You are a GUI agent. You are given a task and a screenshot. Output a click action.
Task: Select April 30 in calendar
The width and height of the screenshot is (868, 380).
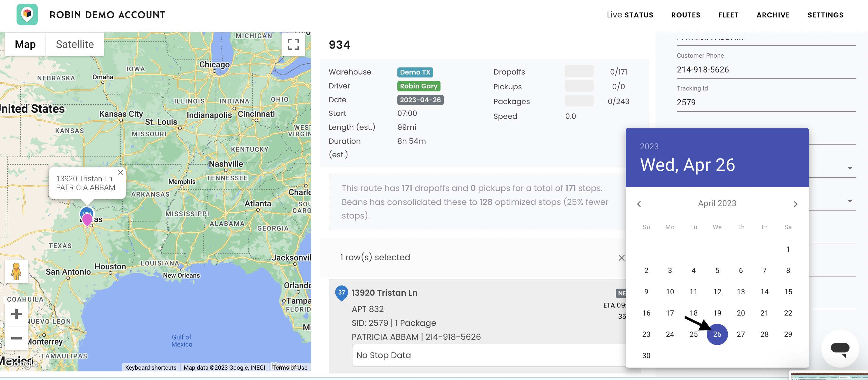[x=646, y=355]
